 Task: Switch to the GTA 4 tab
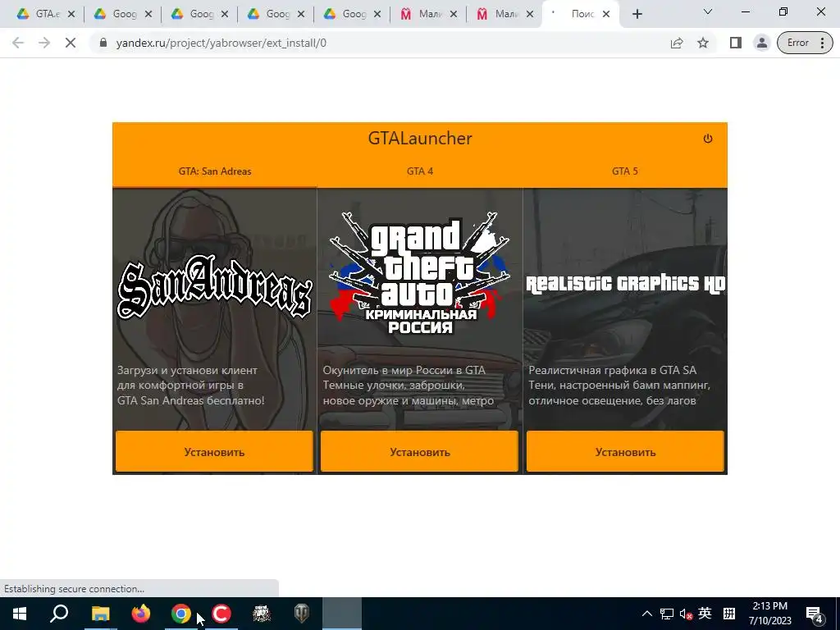point(420,171)
